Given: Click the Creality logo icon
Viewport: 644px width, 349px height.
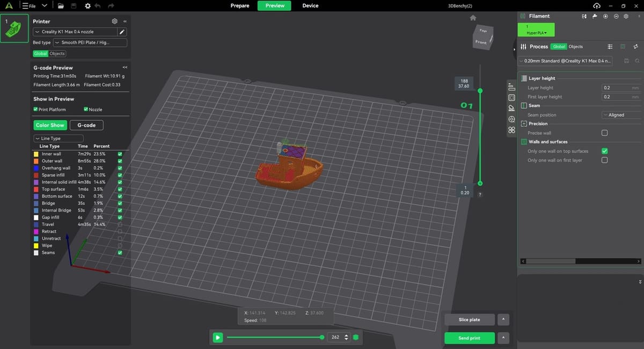Looking at the screenshot, I should [9, 5].
